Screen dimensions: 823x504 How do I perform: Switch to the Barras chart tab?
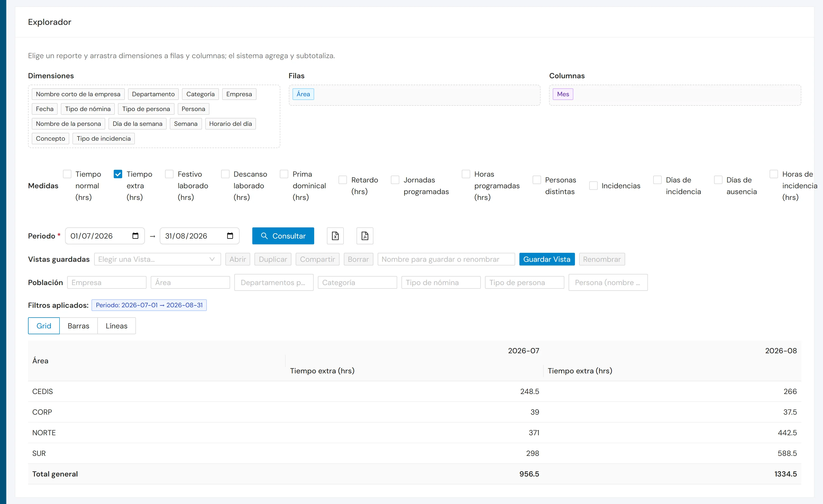pyautogui.click(x=79, y=326)
